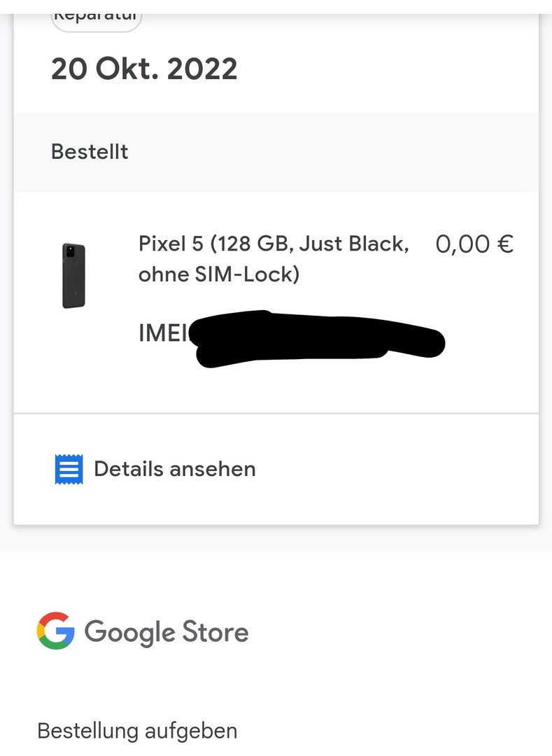This screenshot has height=756, width=552.
Task: Click the colorful Google G logo
Action: (56, 631)
